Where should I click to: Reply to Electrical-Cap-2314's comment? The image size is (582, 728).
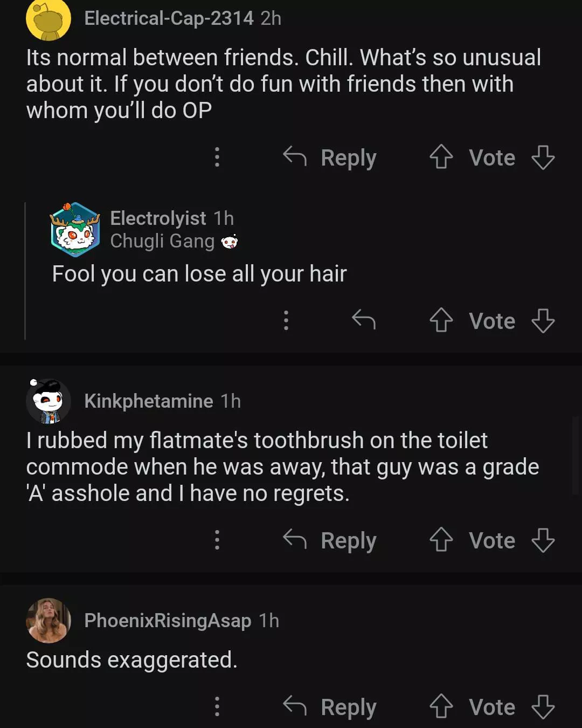click(330, 157)
